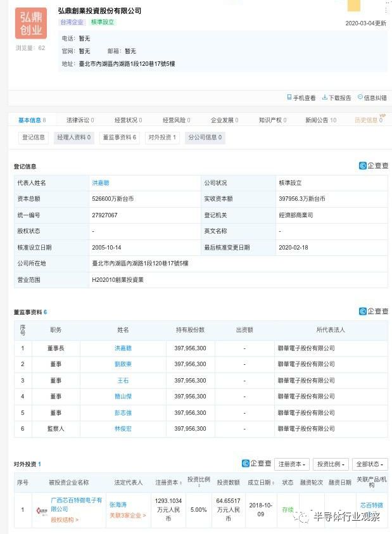Switch to 法律诉讼 tab
The height and width of the screenshot is (534, 392).
tap(80, 120)
